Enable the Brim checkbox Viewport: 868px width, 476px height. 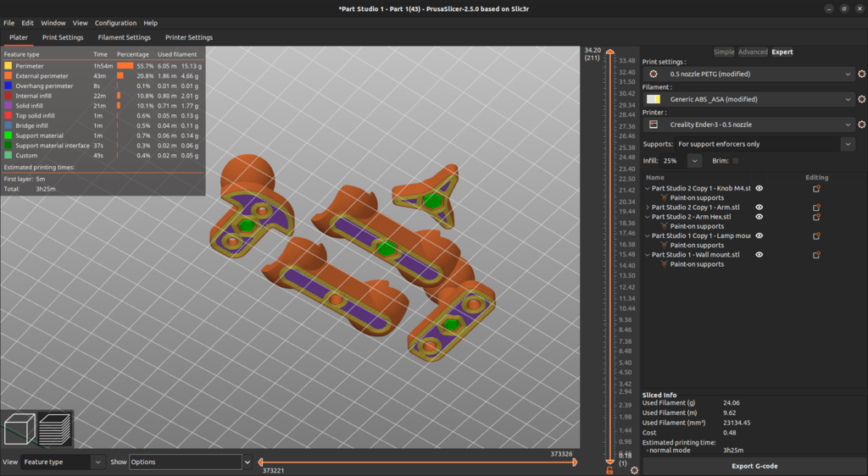point(735,161)
